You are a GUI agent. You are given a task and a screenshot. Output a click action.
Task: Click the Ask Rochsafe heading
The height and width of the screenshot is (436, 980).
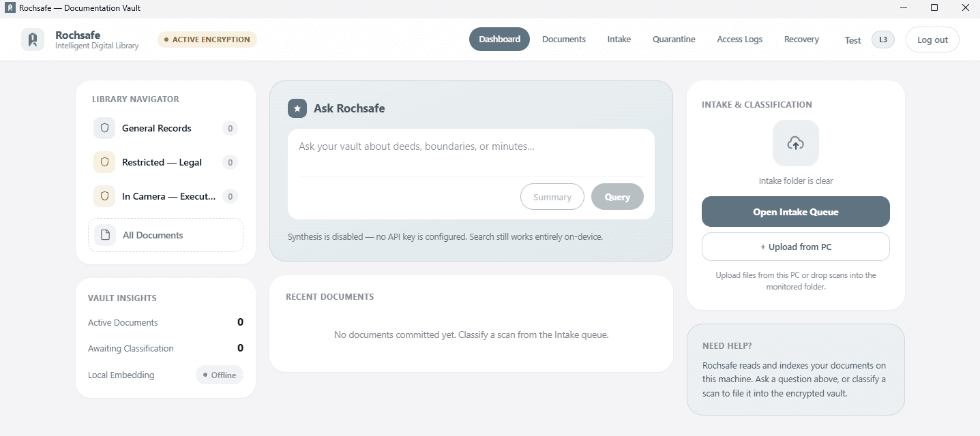point(349,108)
